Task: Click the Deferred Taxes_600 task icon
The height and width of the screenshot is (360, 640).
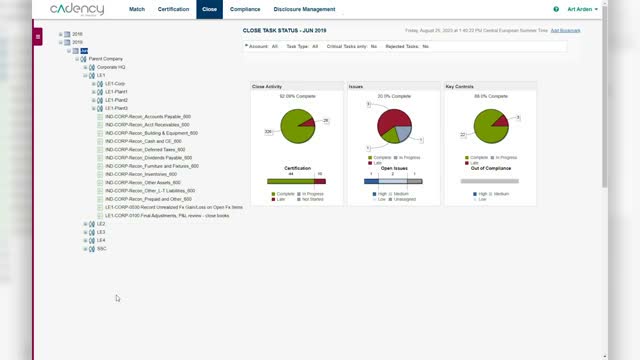Action: (100, 149)
